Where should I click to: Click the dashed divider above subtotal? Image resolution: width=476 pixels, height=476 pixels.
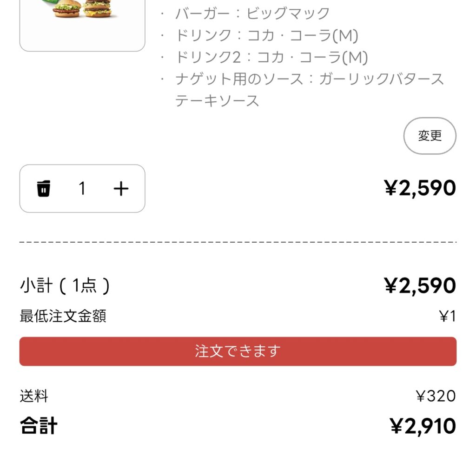238,242
